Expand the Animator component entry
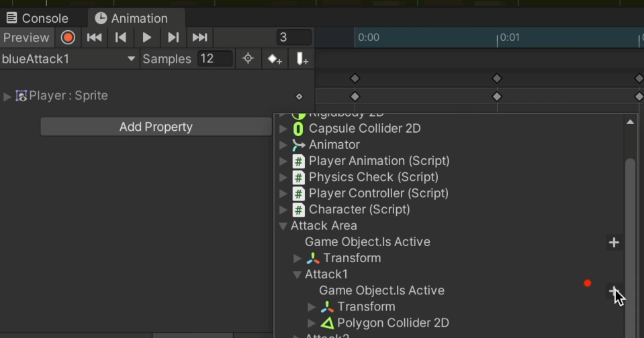The width and height of the screenshot is (644, 338). [283, 145]
